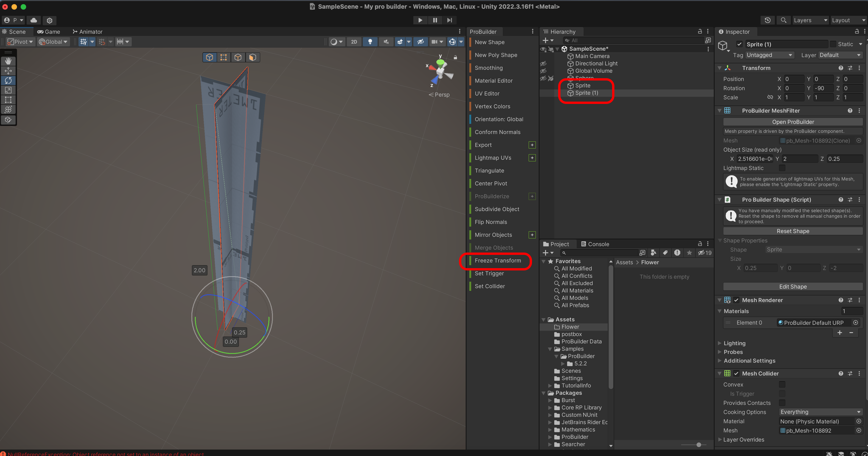Disable the Mesh Renderer component checkbox
This screenshot has height=456, width=868.
point(736,300)
